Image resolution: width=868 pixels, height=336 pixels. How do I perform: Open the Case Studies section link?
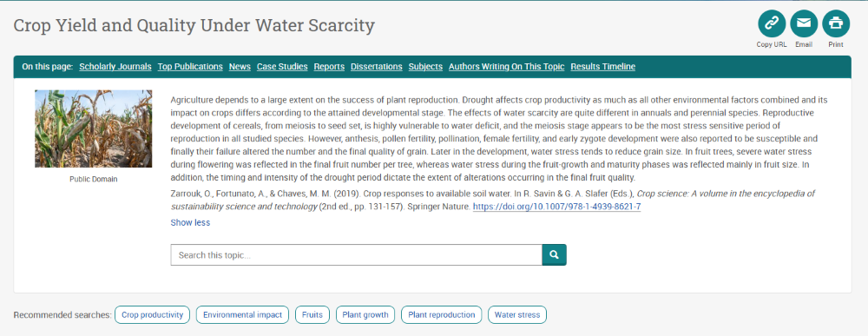282,67
